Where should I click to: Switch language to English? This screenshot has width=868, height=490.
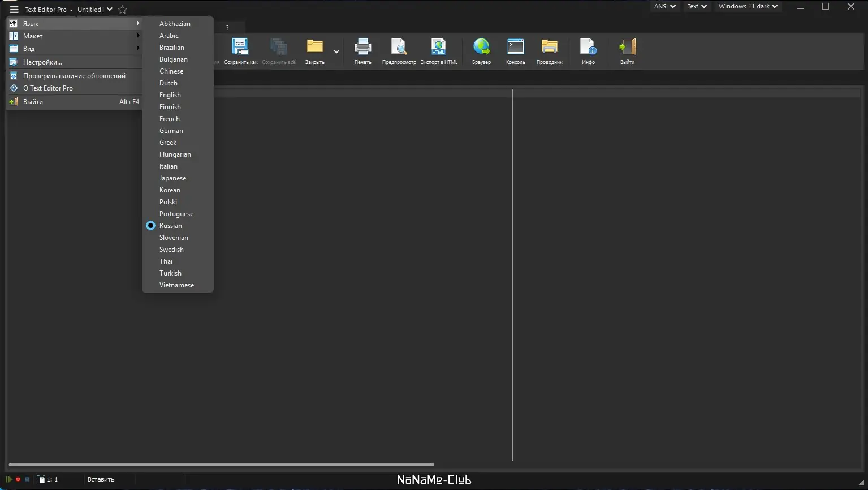[178, 95]
